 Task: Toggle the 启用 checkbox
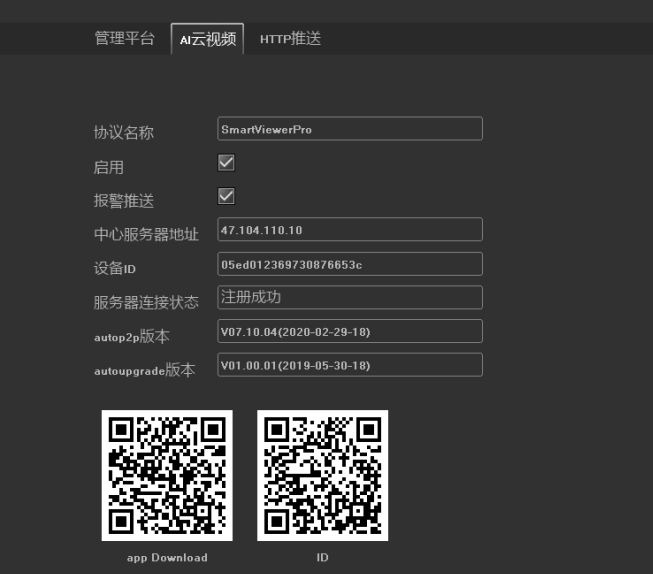point(226,162)
